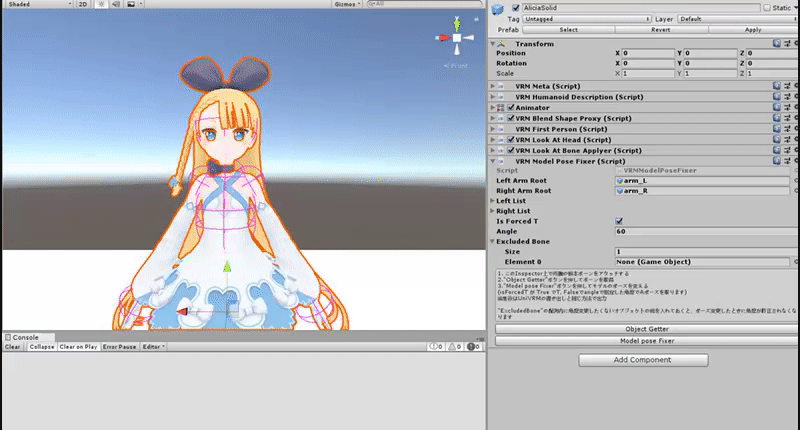Toggle Collapse in Console toolbar
This screenshot has height=430, width=800.
coord(42,347)
